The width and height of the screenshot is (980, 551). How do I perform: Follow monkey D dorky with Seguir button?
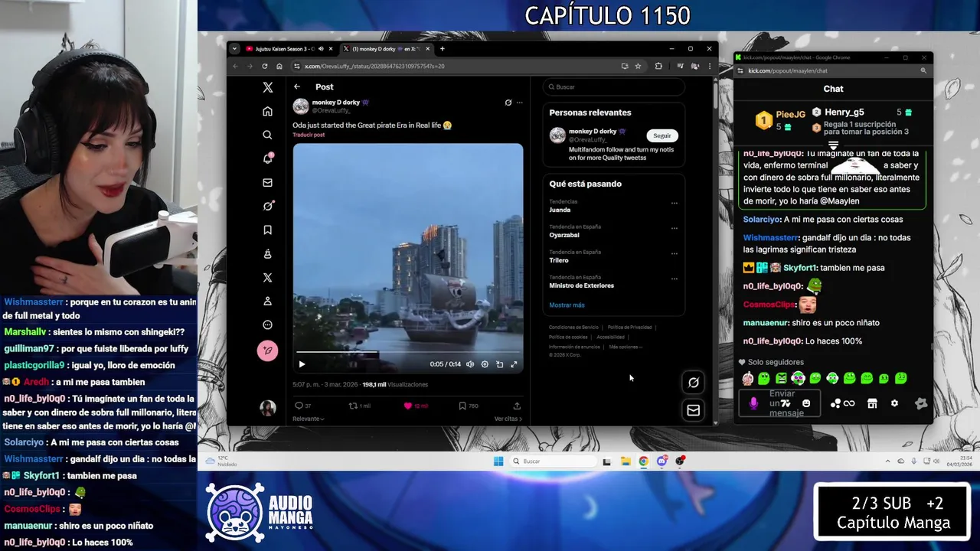(662, 135)
